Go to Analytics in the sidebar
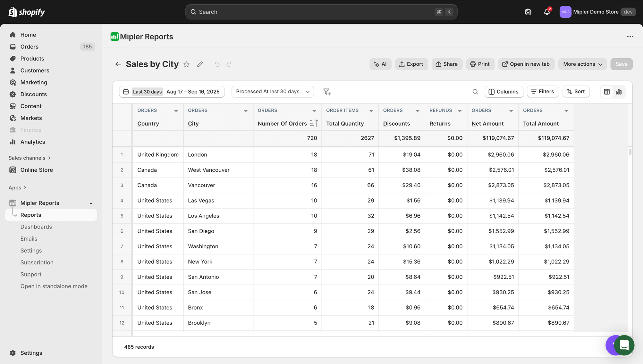The height and width of the screenshot is (364, 643). tap(32, 142)
